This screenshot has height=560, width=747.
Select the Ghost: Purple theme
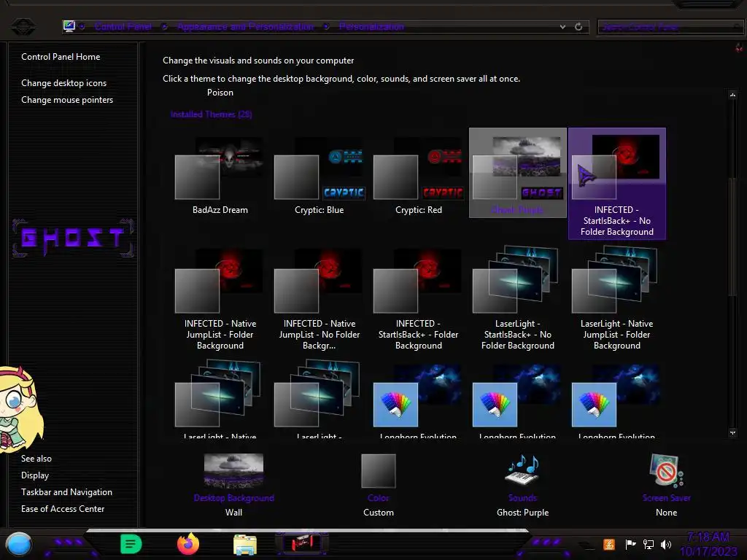click(518, 173)
